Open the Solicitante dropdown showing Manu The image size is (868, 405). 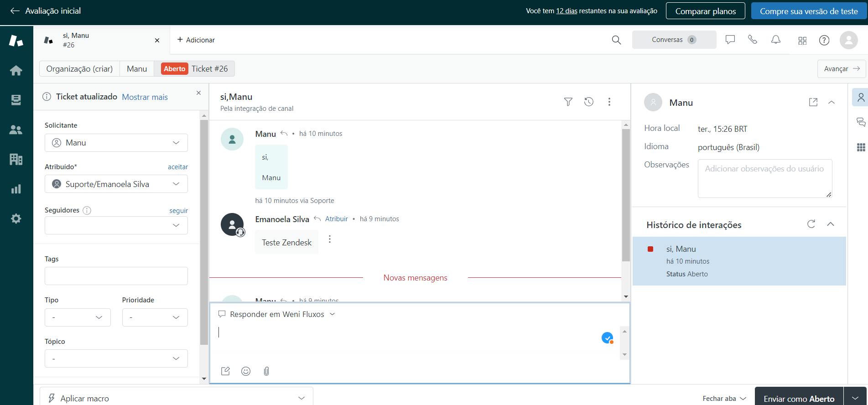click(x=116, y=143)
